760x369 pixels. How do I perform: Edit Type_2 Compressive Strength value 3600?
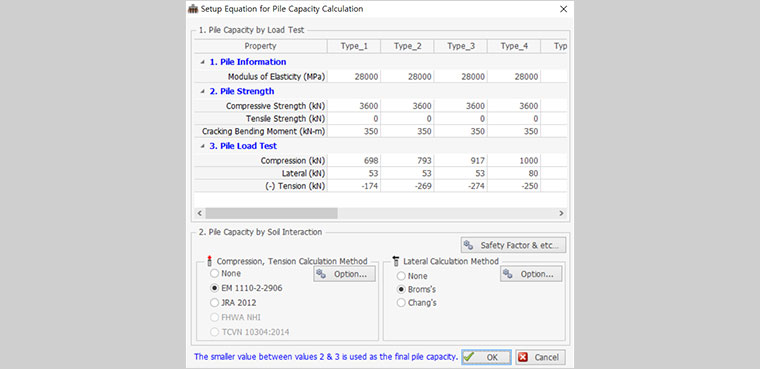pos(408,106)
